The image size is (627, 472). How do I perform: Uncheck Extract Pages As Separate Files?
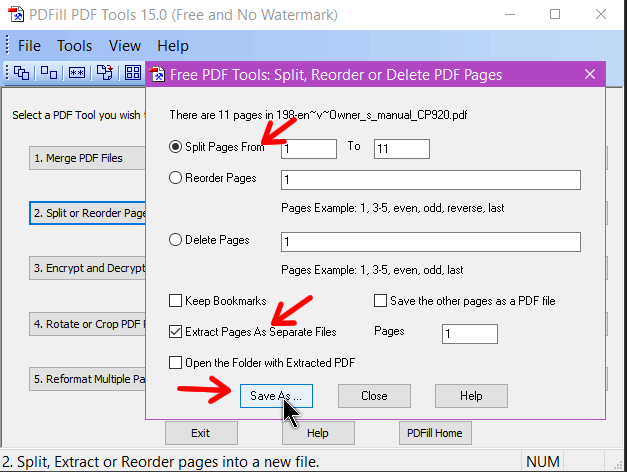coord(175,332)
